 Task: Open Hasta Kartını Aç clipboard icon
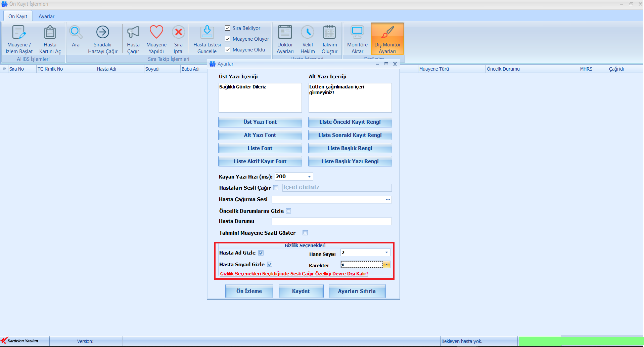pyautogui.click(x=50, y=33)
